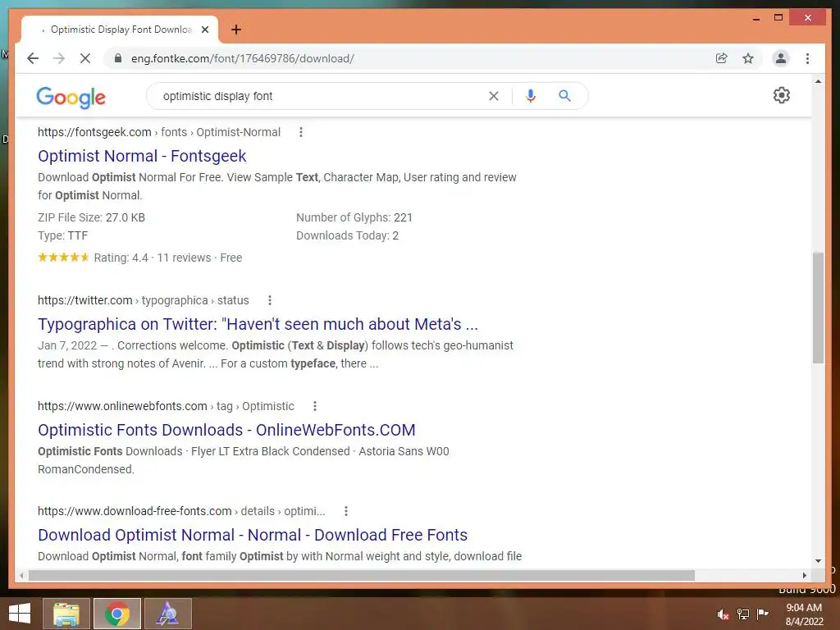Click the taskbar clock showing 9:04 AM

tap(804, 614)
